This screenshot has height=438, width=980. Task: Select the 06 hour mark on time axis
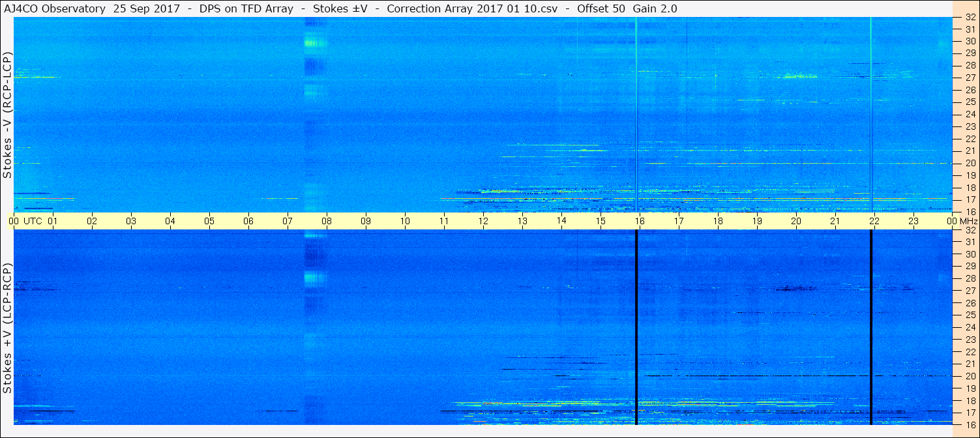tap(248, 221)
